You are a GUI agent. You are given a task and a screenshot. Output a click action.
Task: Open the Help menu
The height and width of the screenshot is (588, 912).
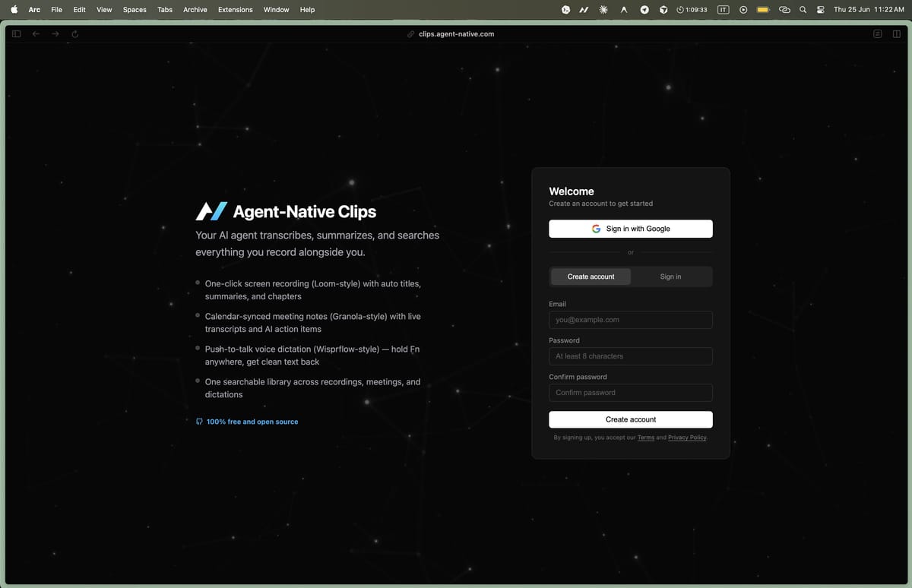click(307, 9)
